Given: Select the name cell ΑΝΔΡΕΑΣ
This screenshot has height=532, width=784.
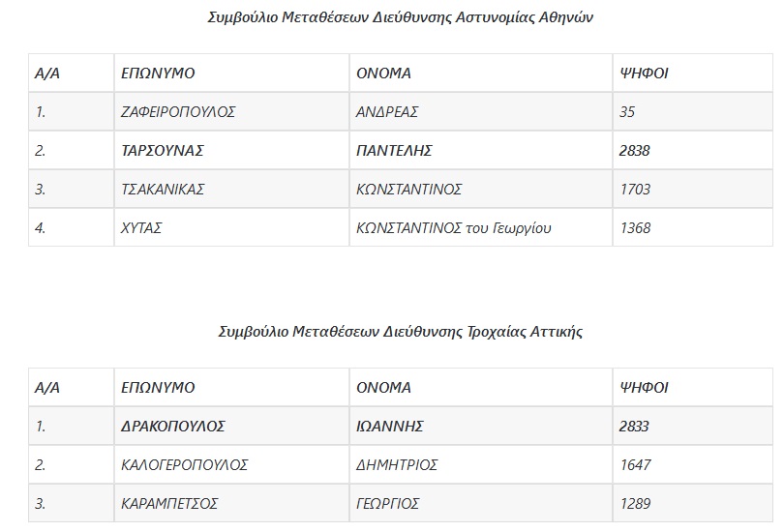Looking at the screenshot, I should 387,112.
